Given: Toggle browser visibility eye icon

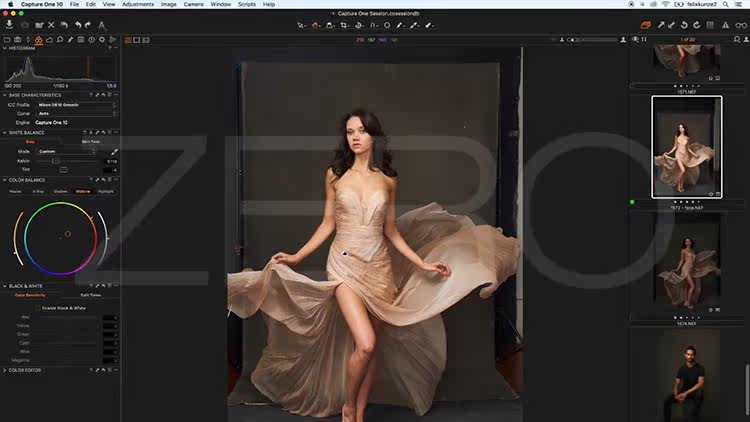Looking at the screenshot, I should click(635, 40).
